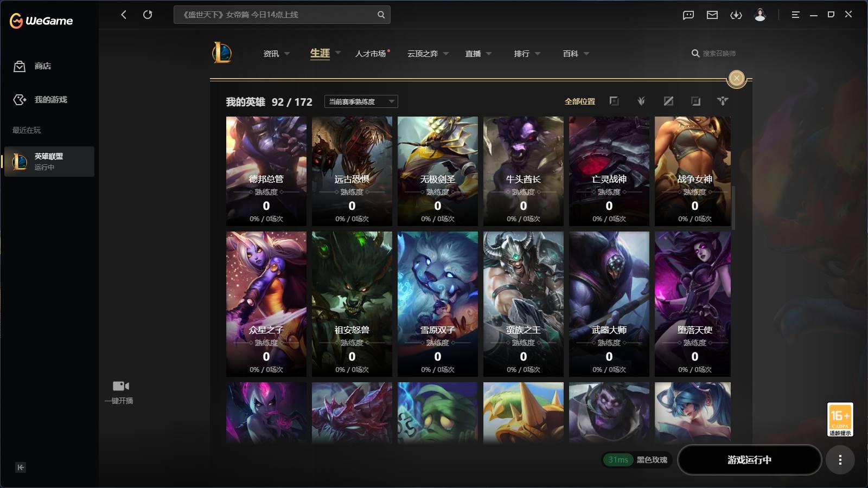
Task: Click the 31ms 黑色玫瑰 server indicator
Action: (637, 460)
